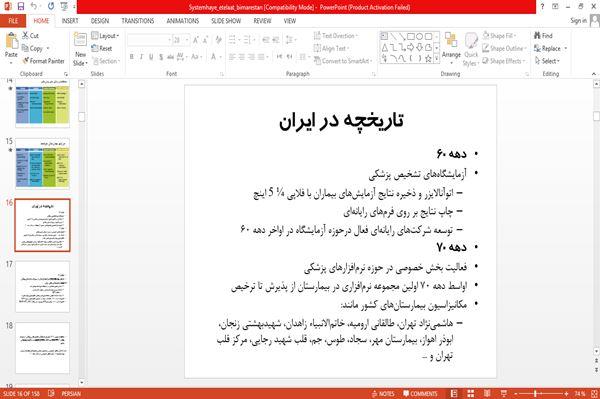The height and width of the screenshot is (399, 600).
Task: Toggle the COMMENTS pane in status bar
Action: coord(420,394)
